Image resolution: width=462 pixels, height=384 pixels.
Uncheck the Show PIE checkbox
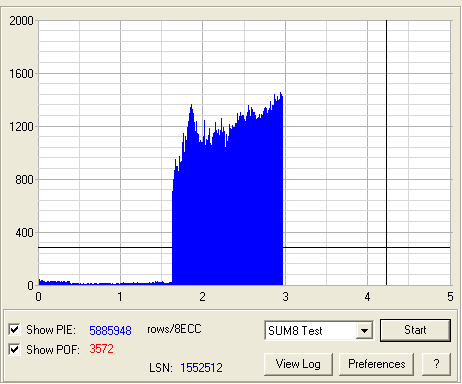coord(14,330)
